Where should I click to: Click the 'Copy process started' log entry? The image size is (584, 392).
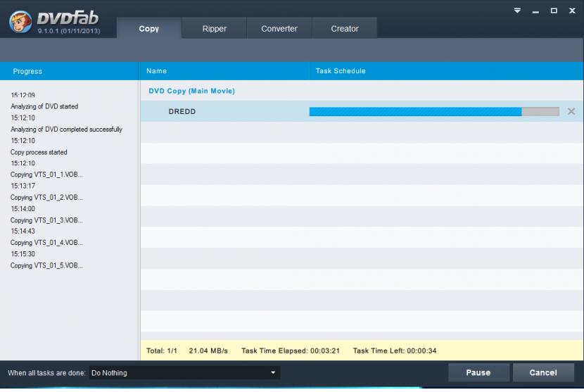pos(39,152)
